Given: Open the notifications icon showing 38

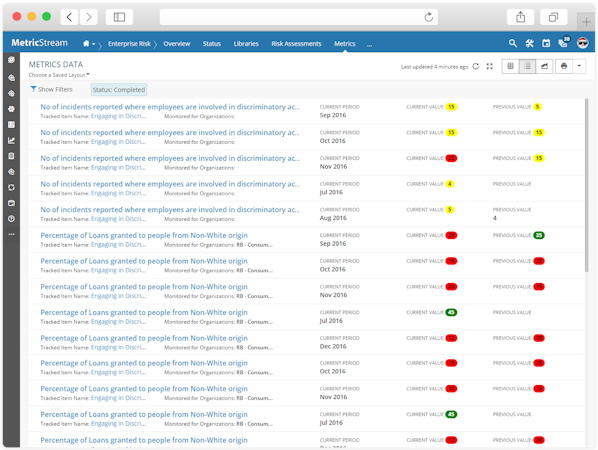Looking at the screenshot, I should pyautogui.click(x=563, y=42).
